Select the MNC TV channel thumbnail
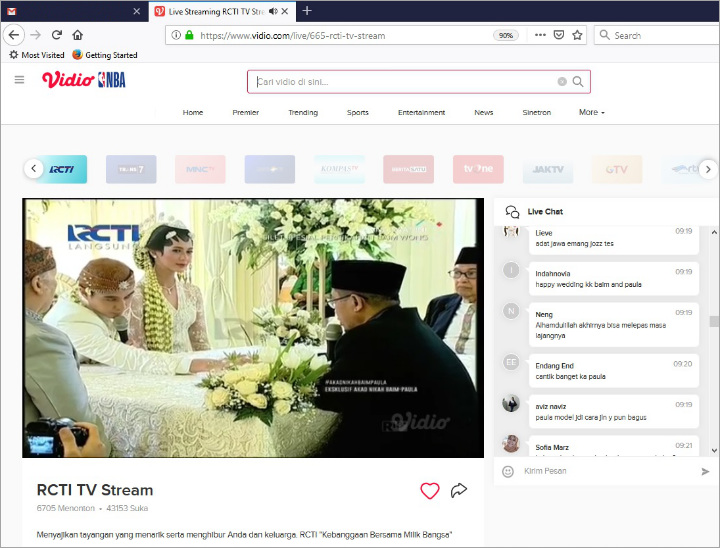 [200, 169]
